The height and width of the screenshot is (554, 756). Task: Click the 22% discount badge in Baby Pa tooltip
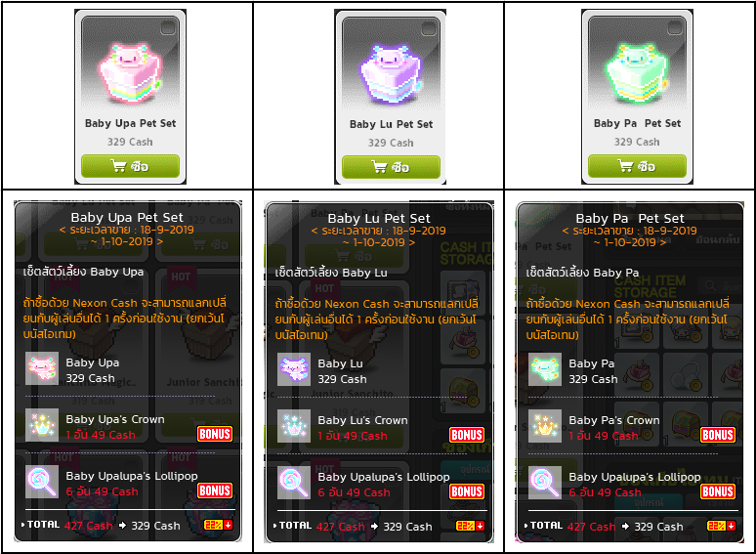[721, 526]
